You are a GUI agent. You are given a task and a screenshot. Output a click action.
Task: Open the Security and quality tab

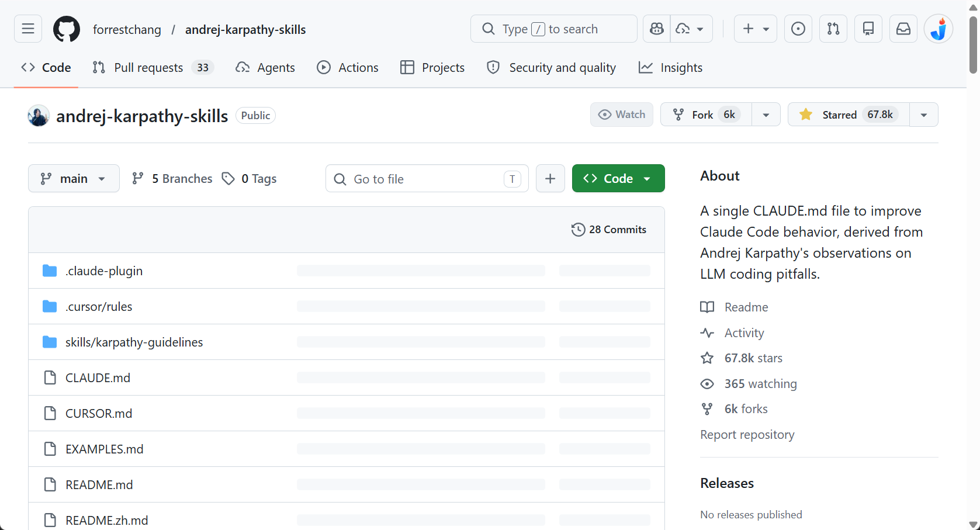550,67
